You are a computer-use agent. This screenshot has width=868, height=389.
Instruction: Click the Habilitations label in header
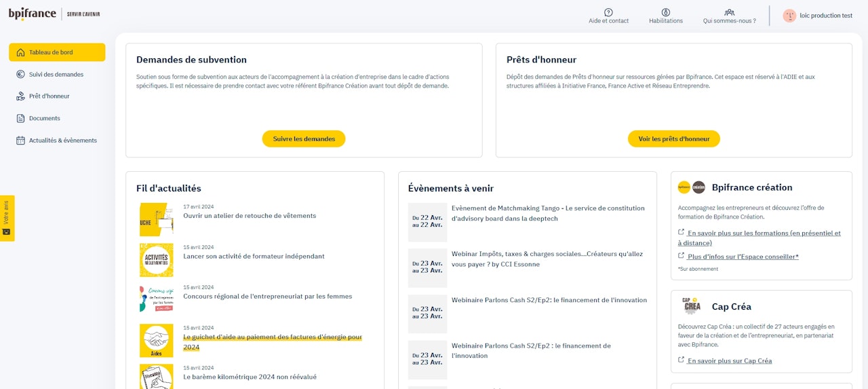(x=666, y=21)
